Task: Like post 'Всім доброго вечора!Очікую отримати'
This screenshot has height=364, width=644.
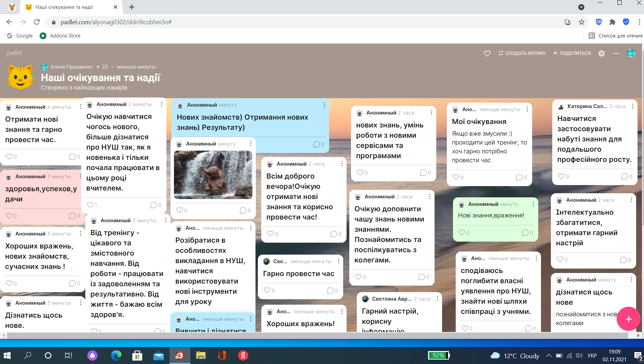Action: (270, 234)
